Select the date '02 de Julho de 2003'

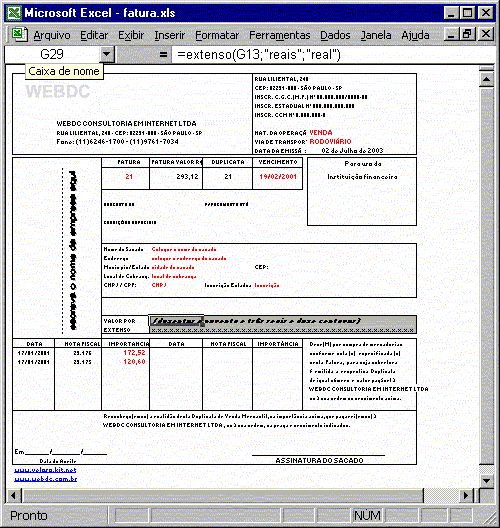click(x=352, y=151)
